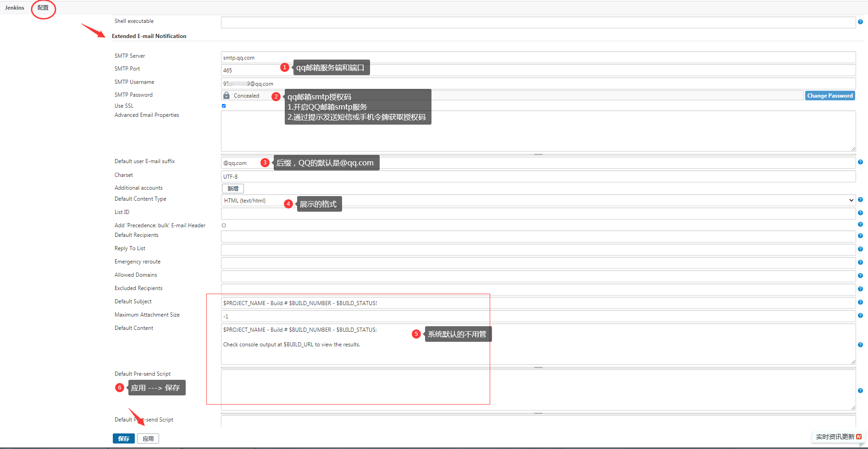Focus the SMTP Server input field
Viewport: 868px width, 449px height.
537,58
